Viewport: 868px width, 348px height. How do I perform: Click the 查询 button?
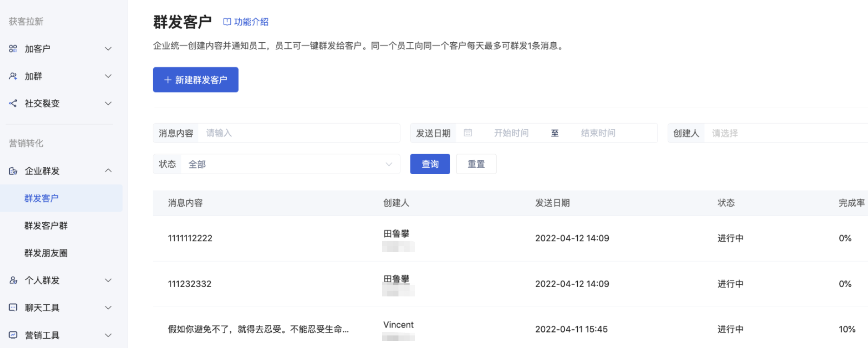tap(430, 164)
